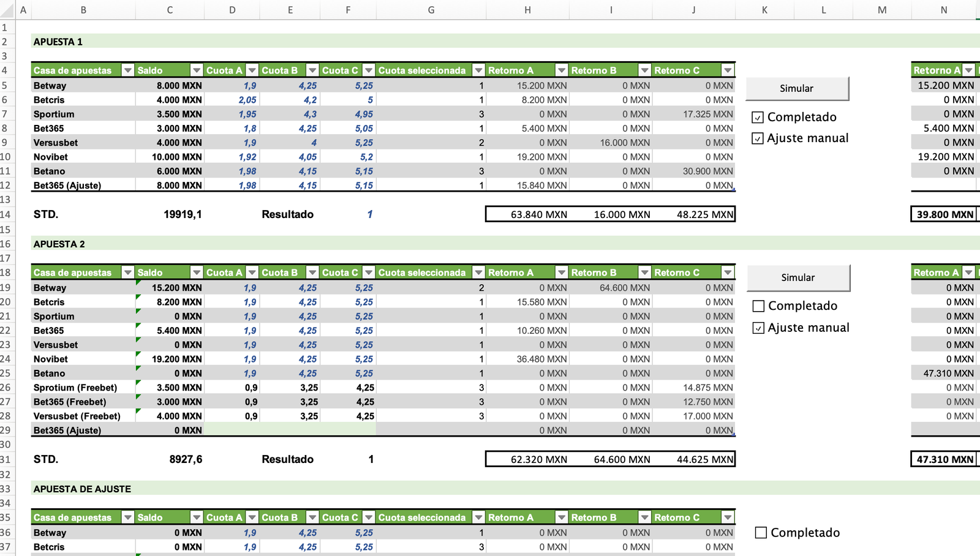Click Resultado value cell in Apuesta 1

click(x=348, y=214)
